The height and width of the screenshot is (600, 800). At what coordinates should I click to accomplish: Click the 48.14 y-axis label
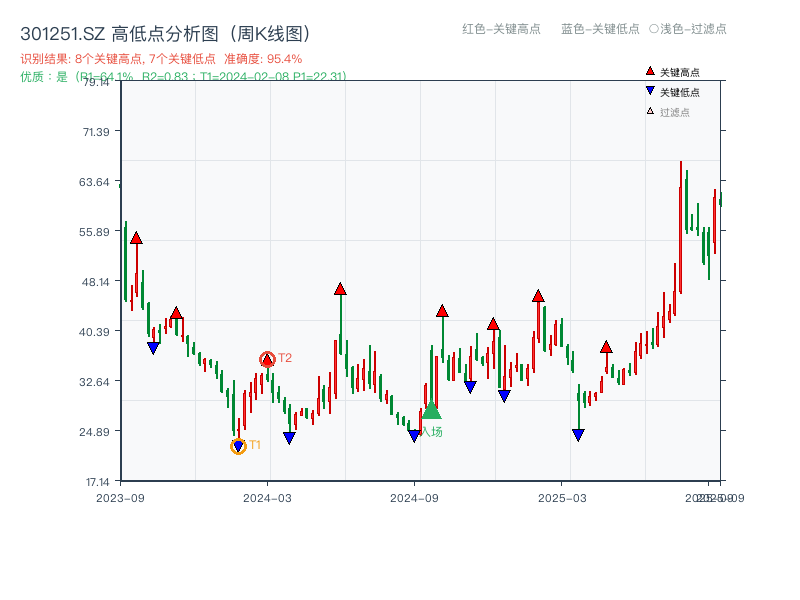(95, 282)
